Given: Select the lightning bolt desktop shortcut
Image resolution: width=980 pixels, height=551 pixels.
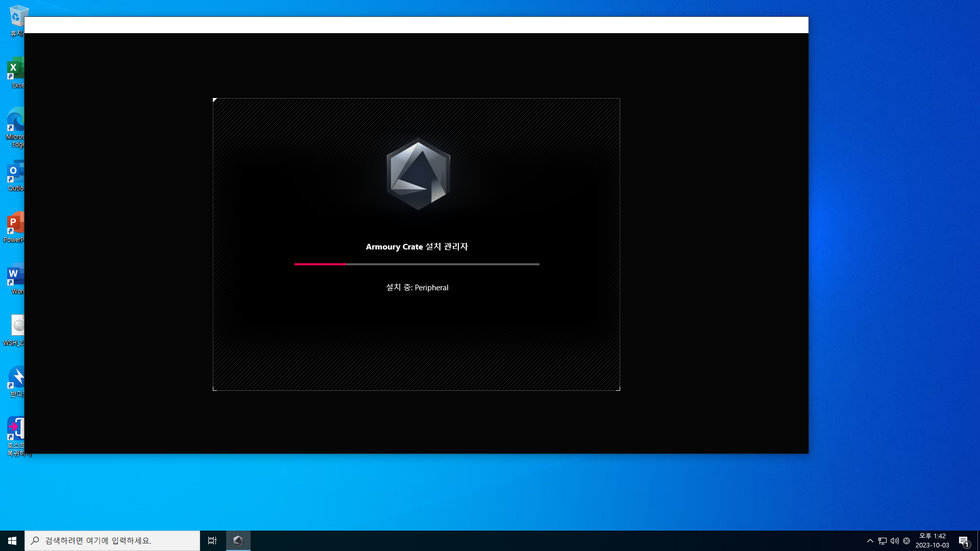Looking at the screenshot, I should 16,382.
